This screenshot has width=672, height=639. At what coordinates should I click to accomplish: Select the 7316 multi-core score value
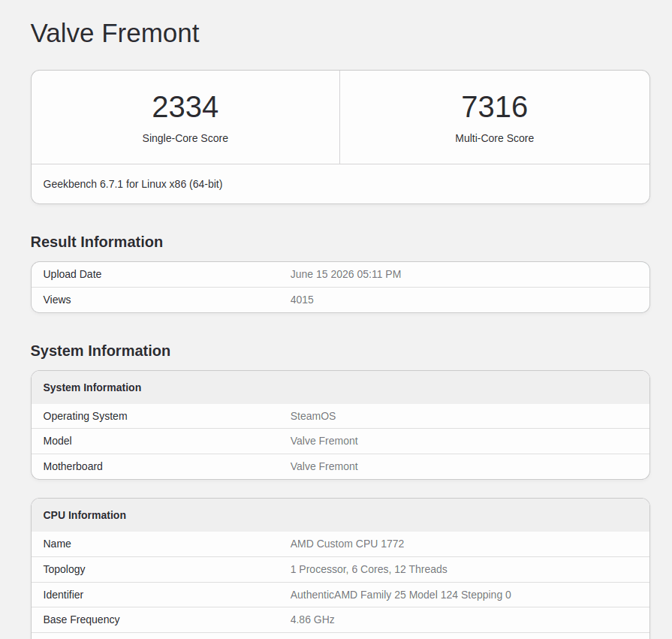click(494, 107)
